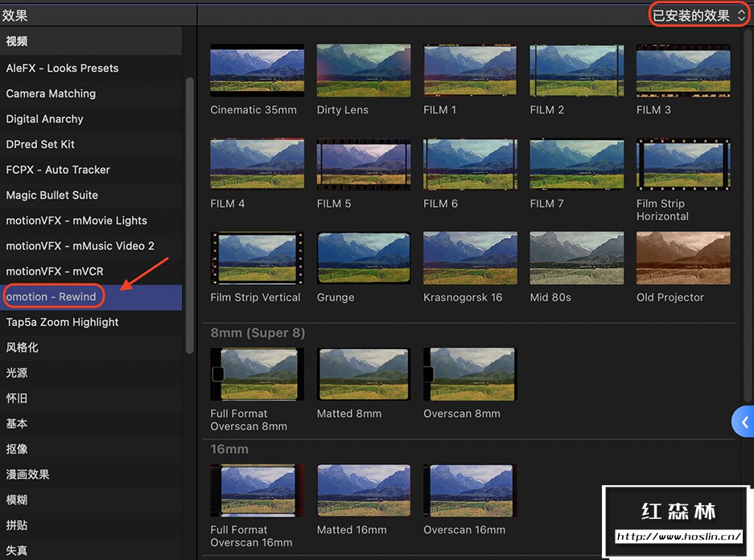
Task: Select Matted 16mm effect thumbnail
Action: click(x=364, y=490)
